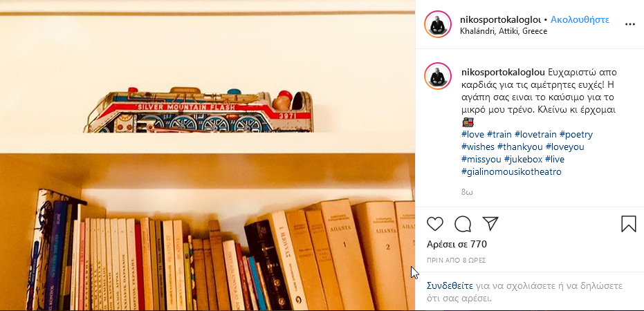Save post with the bookmark icon
Image resolution: width=644 pixels, height=311 pixels.
(x=628, y=224)
